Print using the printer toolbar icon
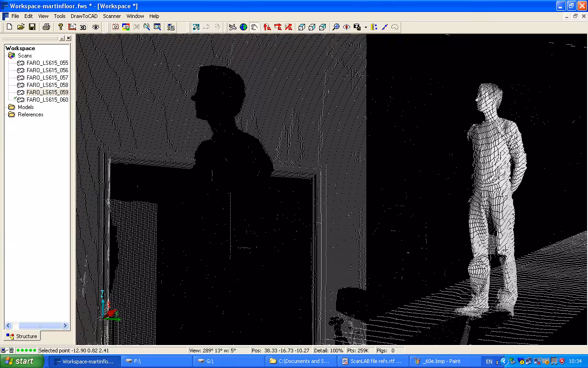588x368 pixels. (x=46, y=27)
